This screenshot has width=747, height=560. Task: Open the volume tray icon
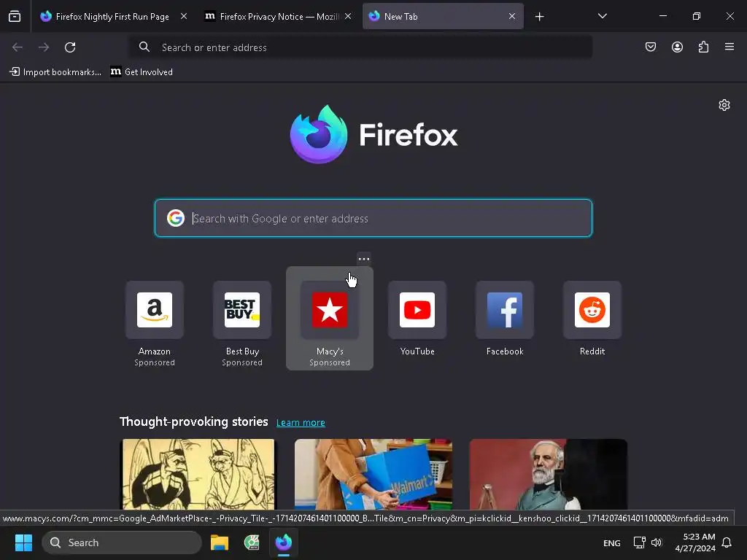point(657,542)
